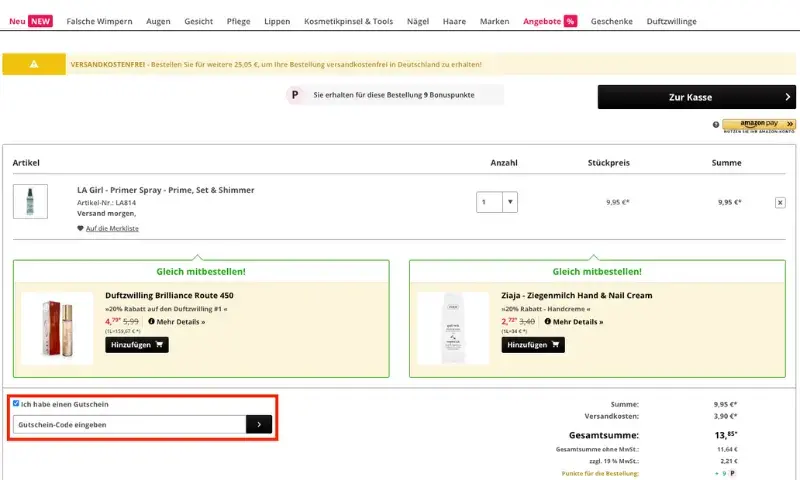The image size is (800, 480).
Task: Open the Geschenke category
Action: point(612,21)
